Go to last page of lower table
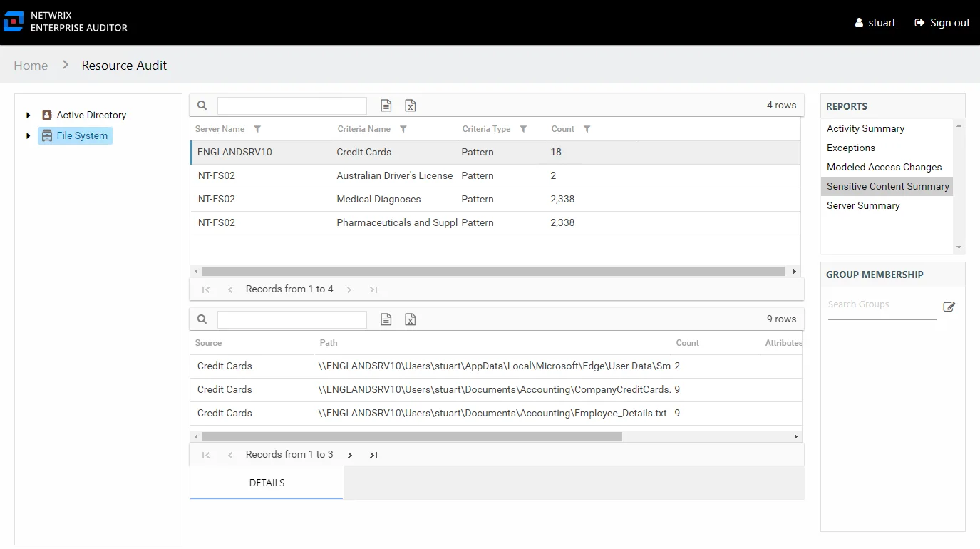980x549 pixels. [373, 455]
